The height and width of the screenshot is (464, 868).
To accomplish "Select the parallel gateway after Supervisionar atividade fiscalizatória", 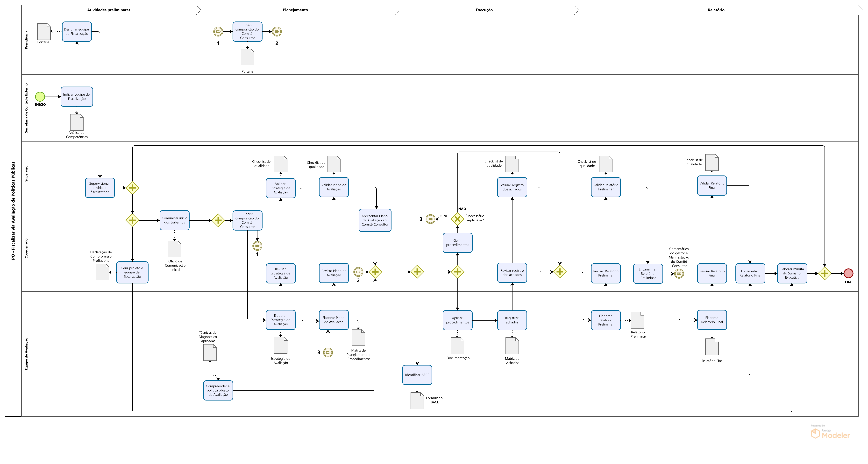I will [132, 188].
